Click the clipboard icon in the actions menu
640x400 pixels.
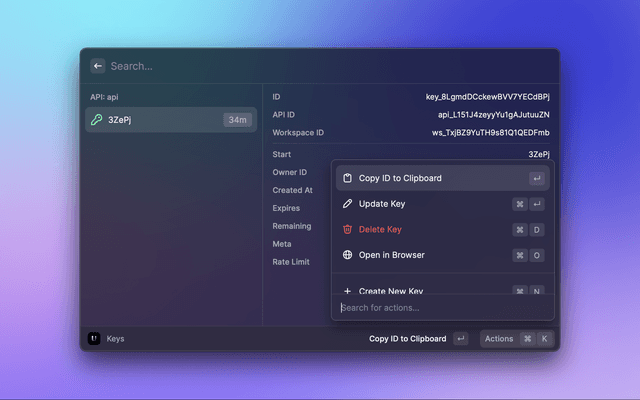point(347,178)
